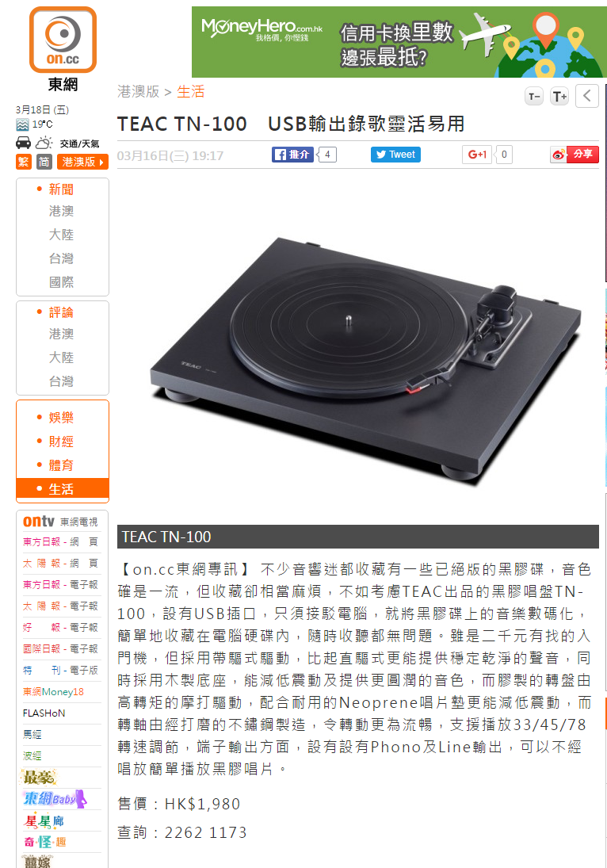Share the article on Weibo
The image size is (607, 868).
(x=575, y=155)
